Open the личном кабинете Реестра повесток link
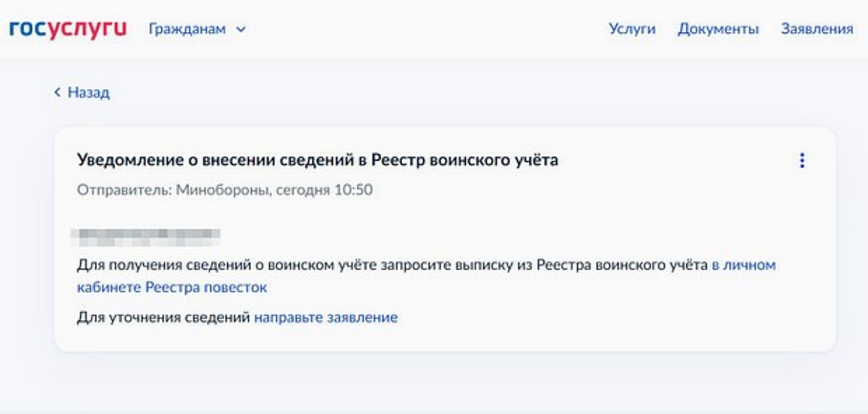The height and width of the screenshot is (414, 868). click(x=744, y=265)
